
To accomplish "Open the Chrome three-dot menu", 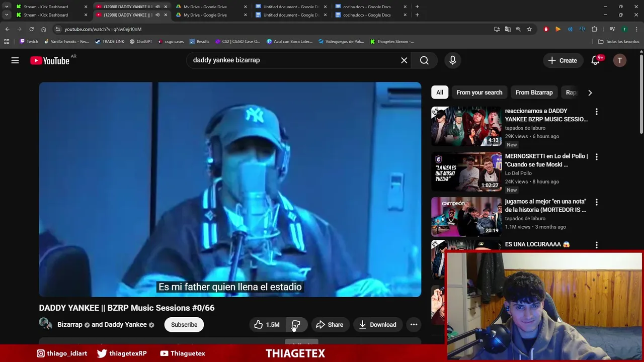I will (636, 29).
